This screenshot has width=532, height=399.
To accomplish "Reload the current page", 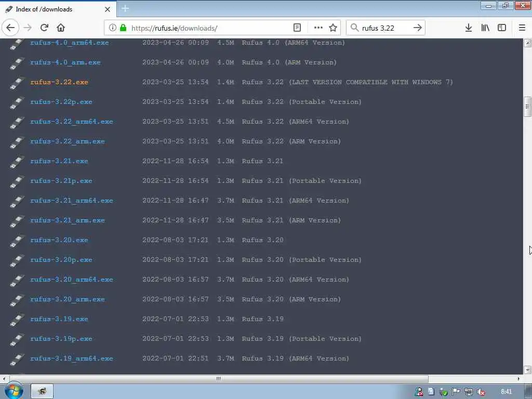I will click(x=44, y=28).
